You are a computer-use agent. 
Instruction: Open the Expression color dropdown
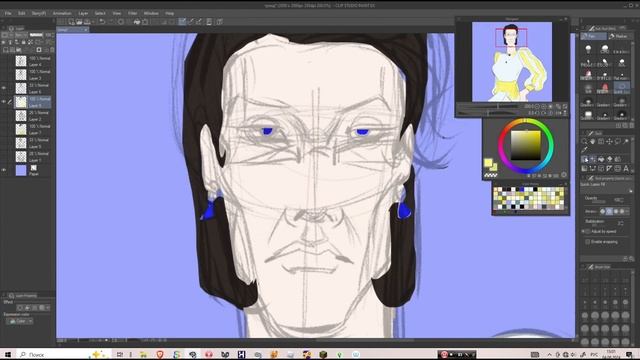[20, 321]
